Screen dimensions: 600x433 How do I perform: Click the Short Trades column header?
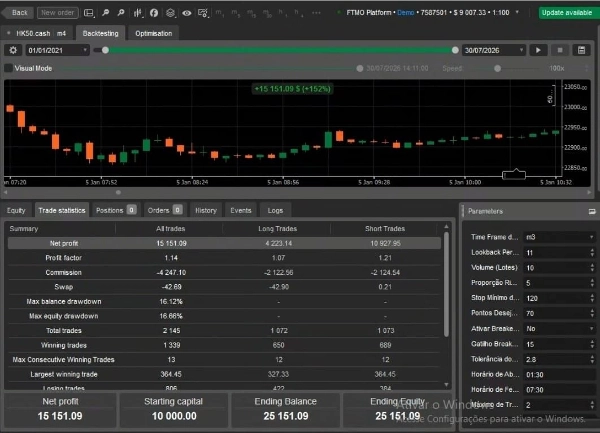(x=385, y=229)
